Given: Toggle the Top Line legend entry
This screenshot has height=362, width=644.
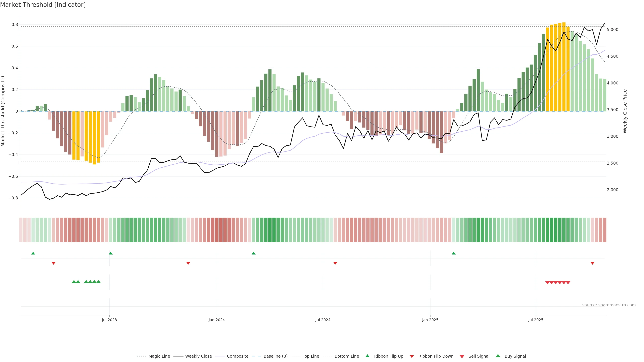Looking at the screenshot, I should 311,356.
